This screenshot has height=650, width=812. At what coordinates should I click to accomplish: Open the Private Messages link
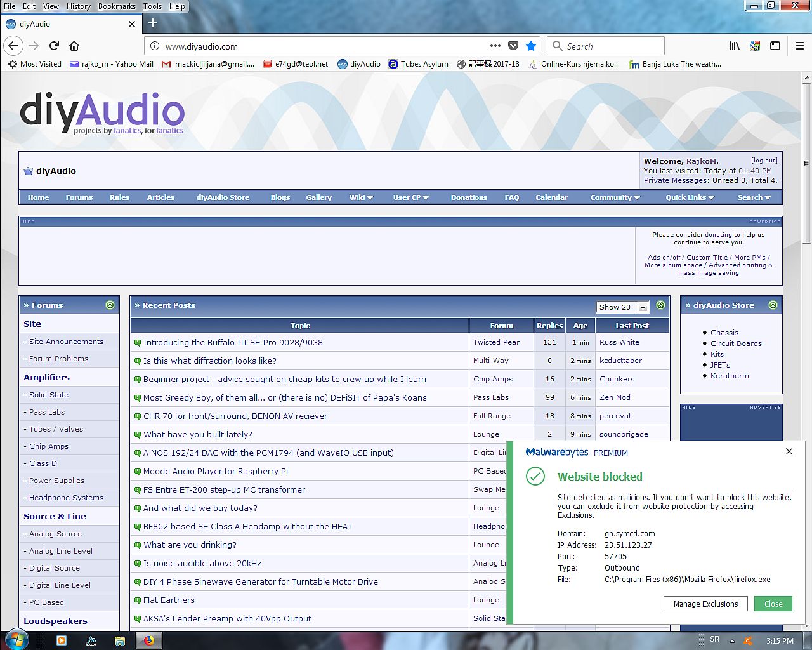[674, 180]
